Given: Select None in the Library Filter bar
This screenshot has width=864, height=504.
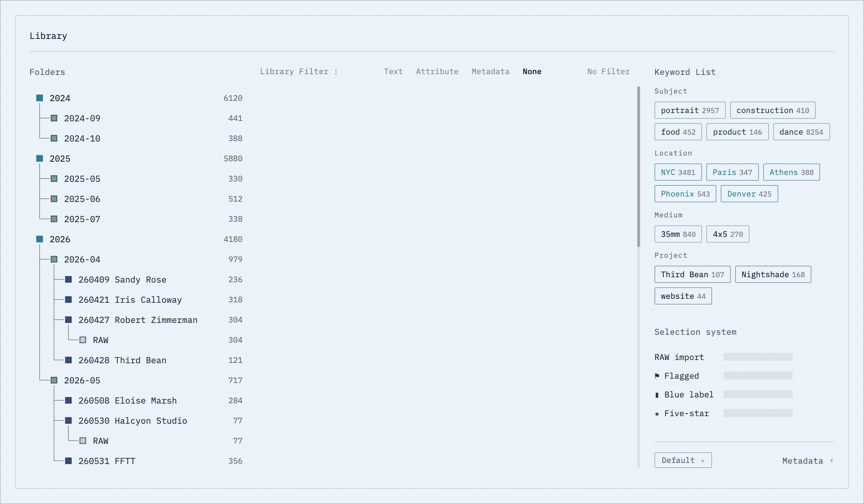Looking at the screenshot, I should (x=532, y=72).
